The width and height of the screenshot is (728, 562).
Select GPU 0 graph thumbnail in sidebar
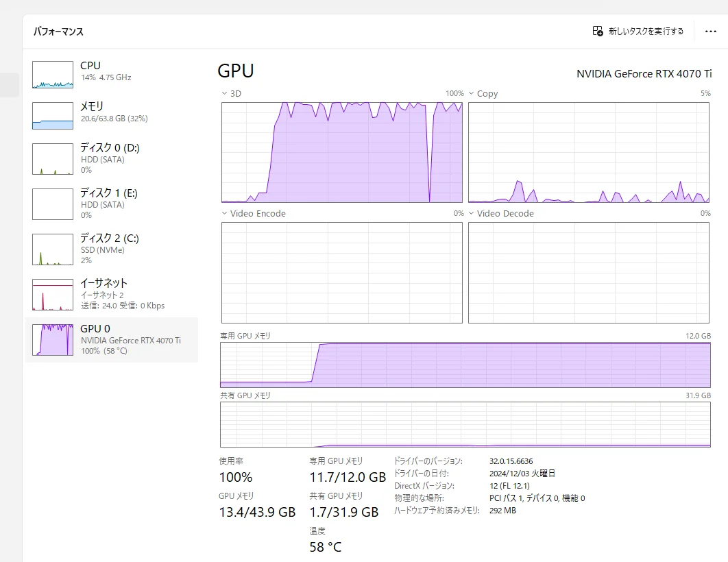pyautogui.click(x=53, y=339)
